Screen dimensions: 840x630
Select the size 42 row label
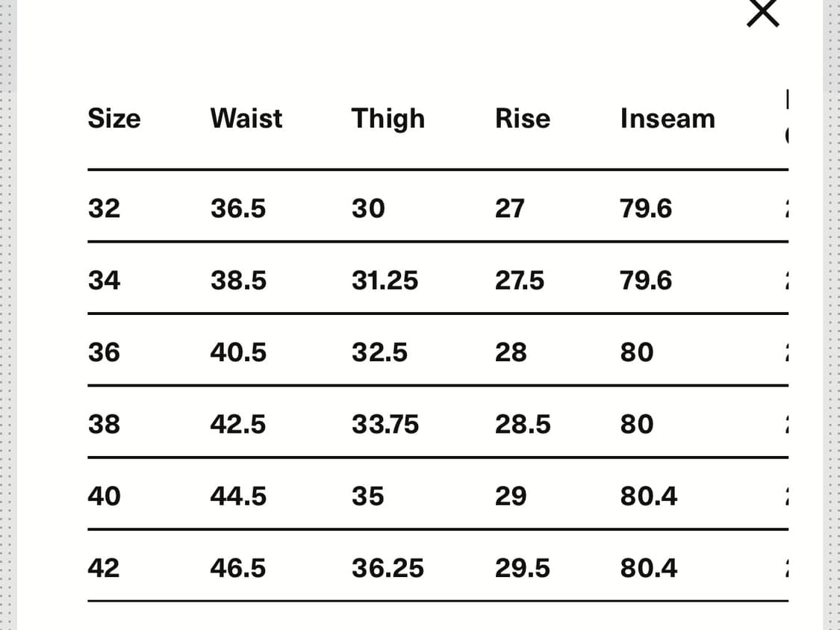pyautogui.click(x=104, y=568)
